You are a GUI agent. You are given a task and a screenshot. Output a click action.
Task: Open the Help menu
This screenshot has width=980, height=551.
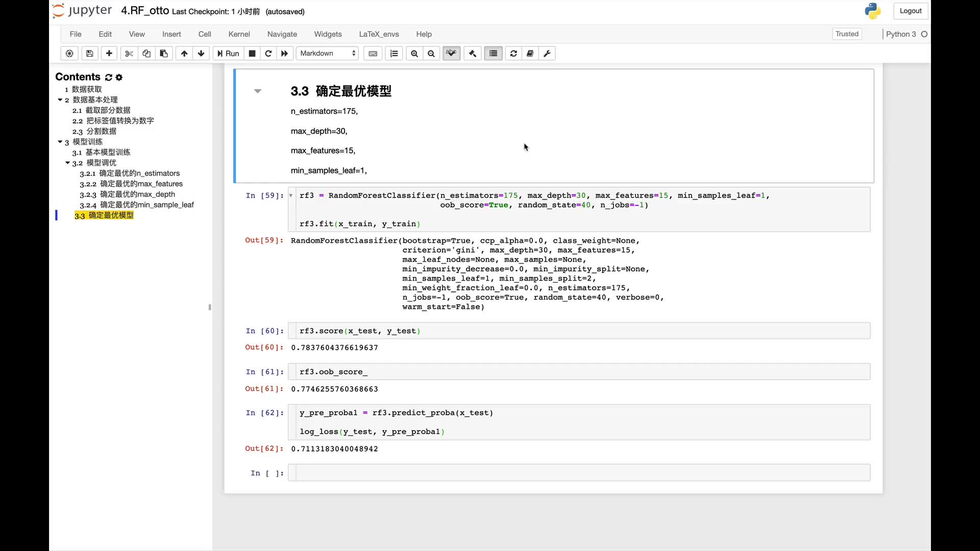[x=424, y=34]
